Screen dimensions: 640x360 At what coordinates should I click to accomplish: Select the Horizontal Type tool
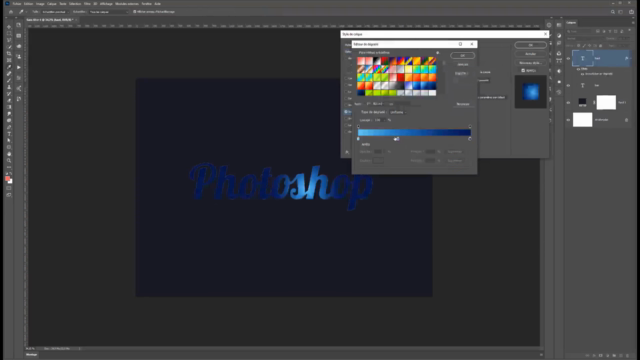pos(9,134)
